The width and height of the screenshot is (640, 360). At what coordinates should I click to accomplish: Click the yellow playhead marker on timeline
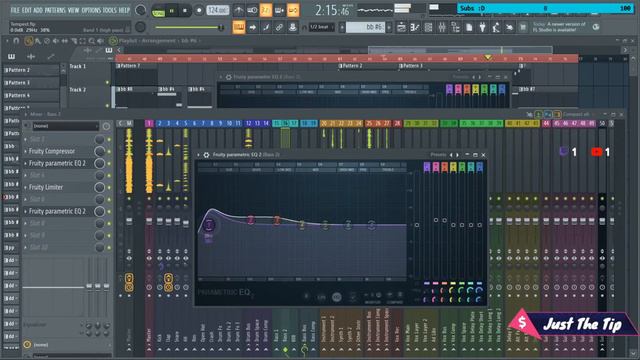tap(488, 58)
